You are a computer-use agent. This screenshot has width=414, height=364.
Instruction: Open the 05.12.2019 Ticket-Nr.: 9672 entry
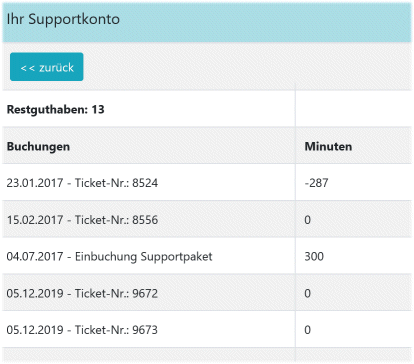(x=82, y=293)
